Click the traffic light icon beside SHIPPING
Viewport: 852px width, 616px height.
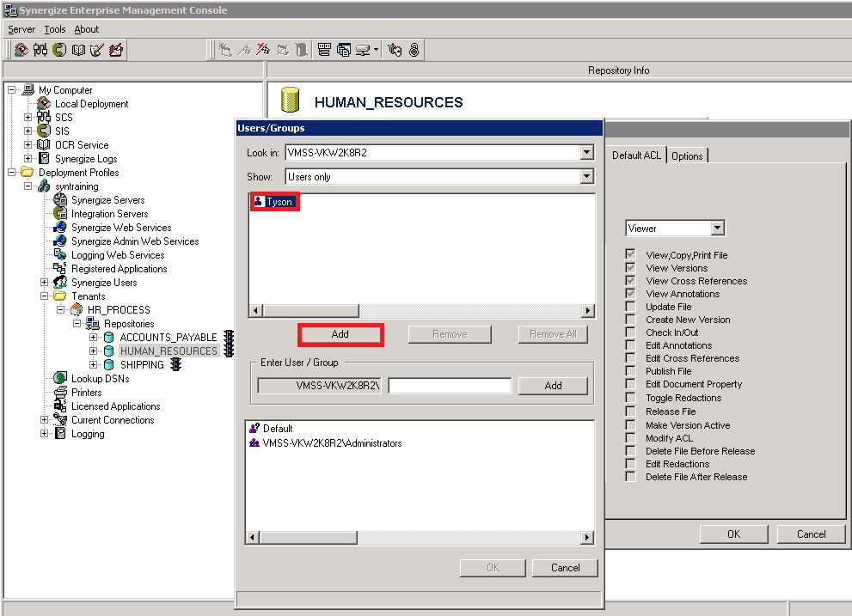[175, 364]
